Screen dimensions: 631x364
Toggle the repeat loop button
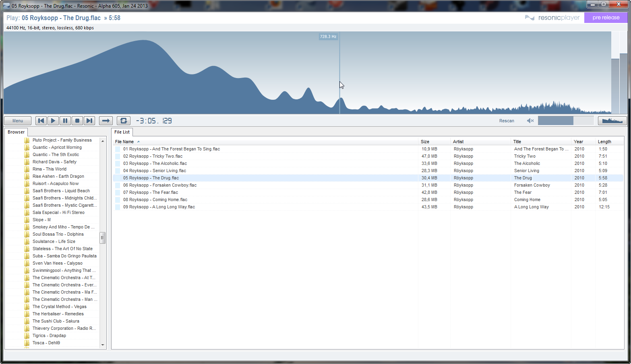point(124,121)
